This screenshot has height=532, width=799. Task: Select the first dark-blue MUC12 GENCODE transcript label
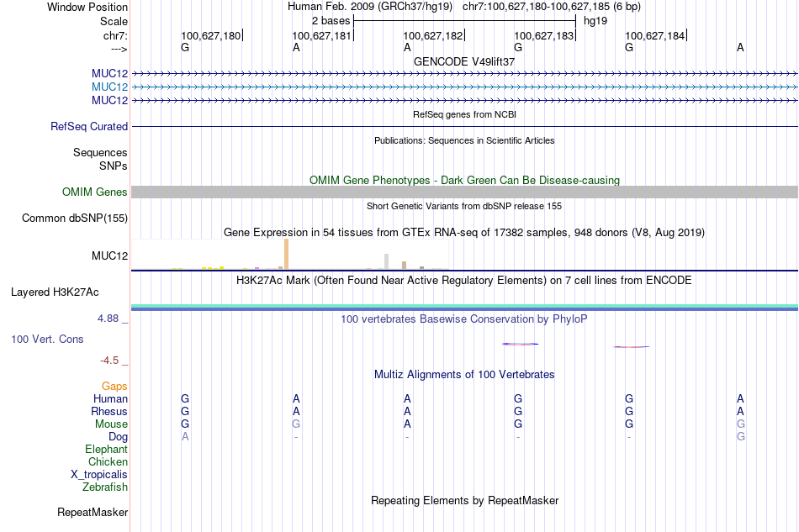click(109, 73)
